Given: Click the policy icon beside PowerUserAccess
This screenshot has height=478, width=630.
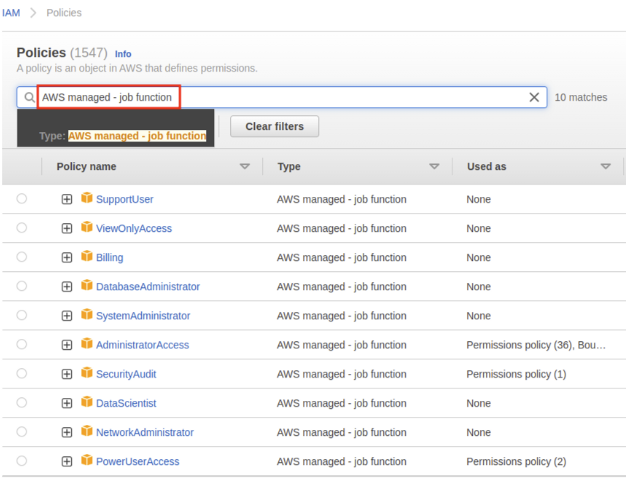Looking at the screenshot, I should click(x=87, y=461).
